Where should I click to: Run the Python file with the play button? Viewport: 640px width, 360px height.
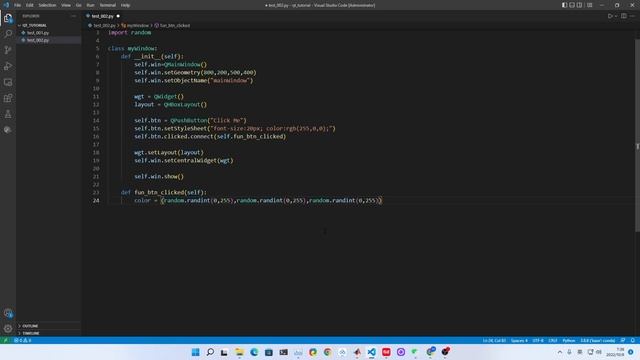tap(610, 16)
